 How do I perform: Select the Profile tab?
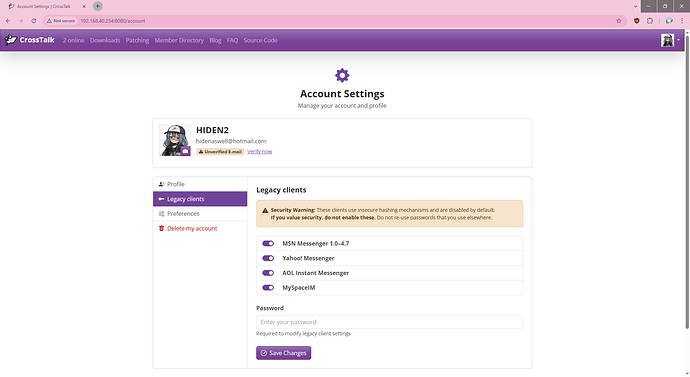pos(200,184)
